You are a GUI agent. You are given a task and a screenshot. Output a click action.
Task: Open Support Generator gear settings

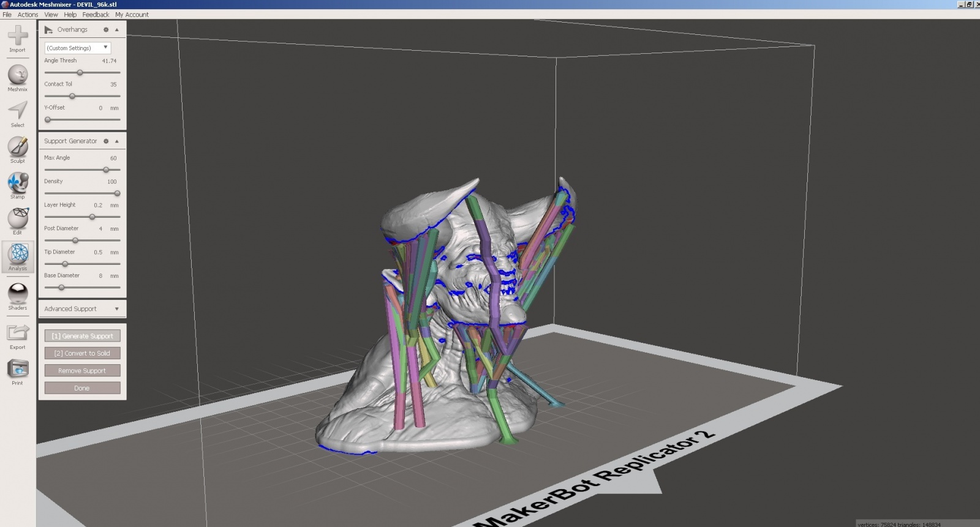(106, 141)
